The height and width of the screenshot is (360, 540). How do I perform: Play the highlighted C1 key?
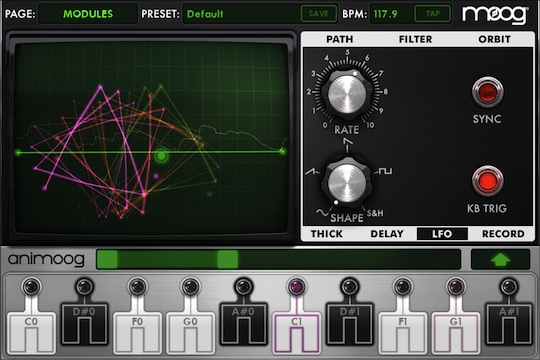pos(297,333)
